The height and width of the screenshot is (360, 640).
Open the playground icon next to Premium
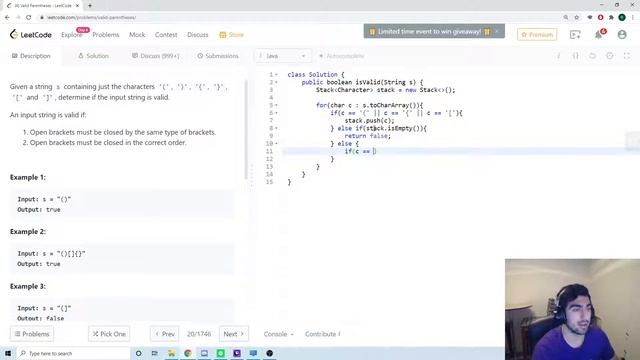pos(575,35)
